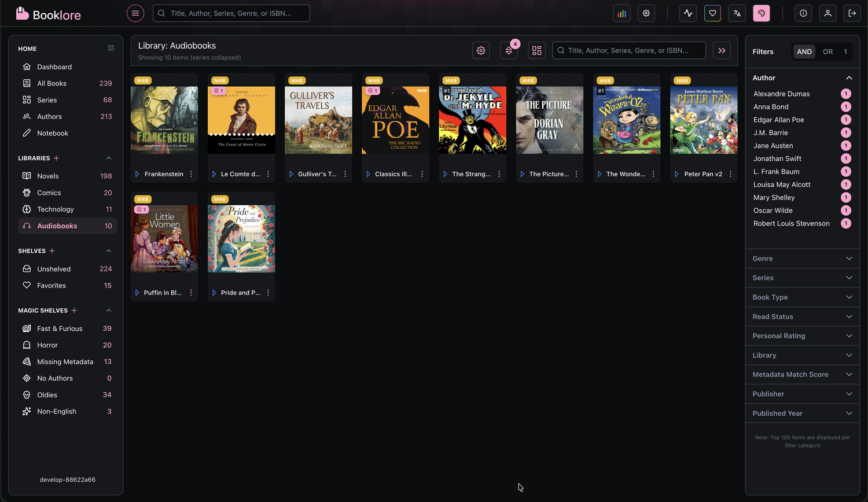Open the sort options button with badge 4
Screen dimensions: 868x502
(509, 50)
